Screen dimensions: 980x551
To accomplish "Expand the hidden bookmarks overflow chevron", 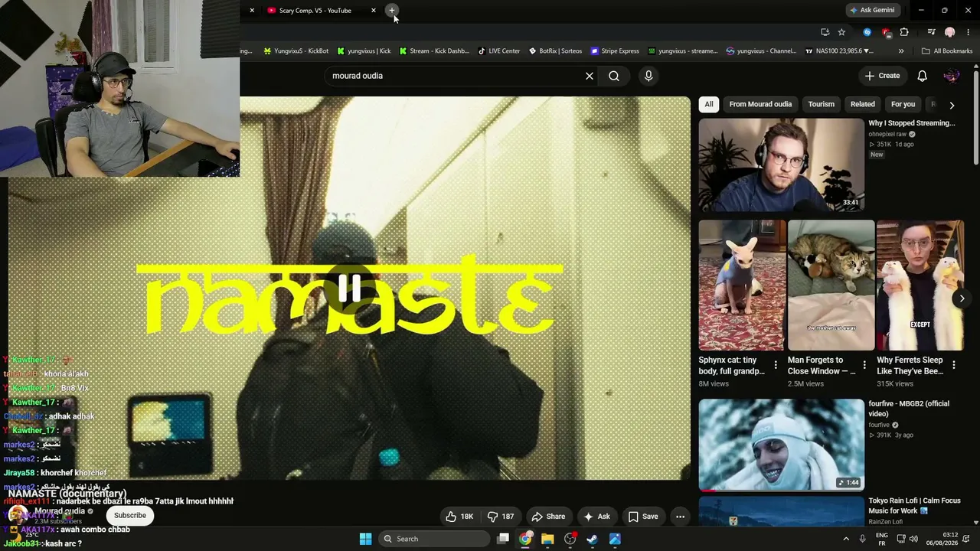I will click(901, 51).
